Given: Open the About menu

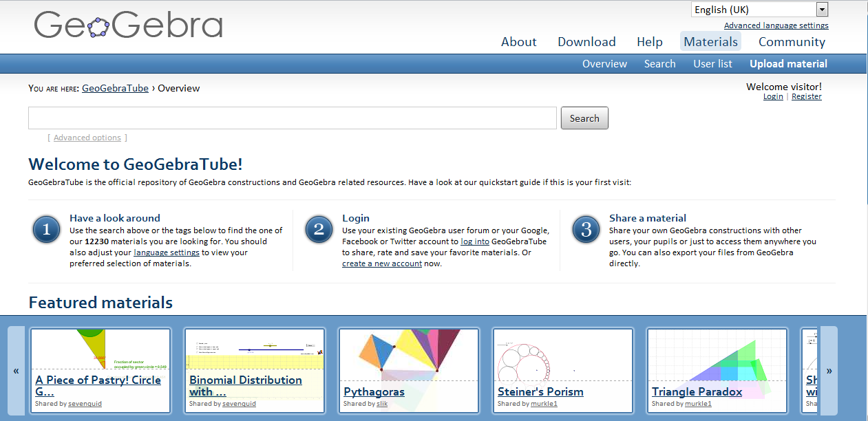Looking at the screenshot, I should (x=518, y=42).
